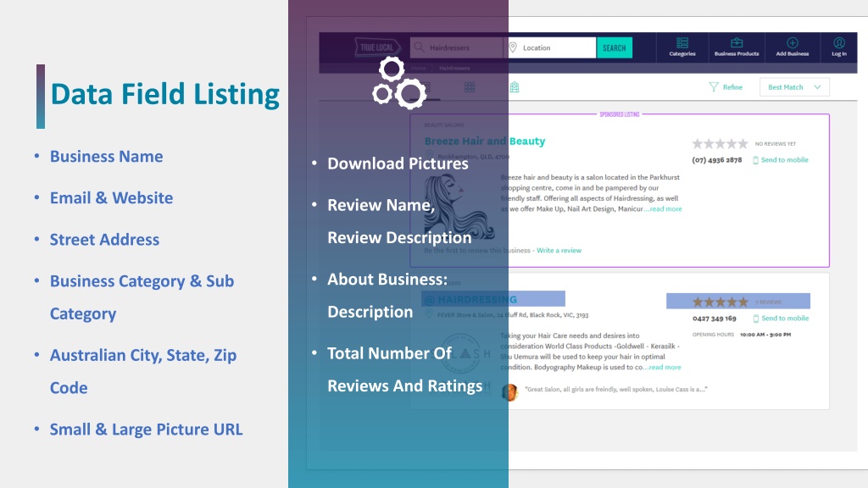The width and height of the screenshot is (868, 488).
Task: Open the Categories icon in the header
Action: pyautogui.click(x=682, y=43)
